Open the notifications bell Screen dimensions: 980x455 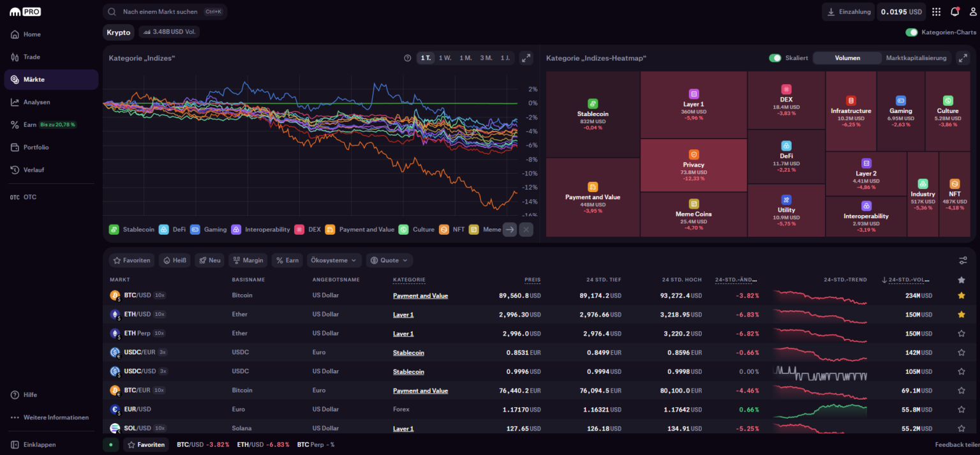[x=955, y=11]
